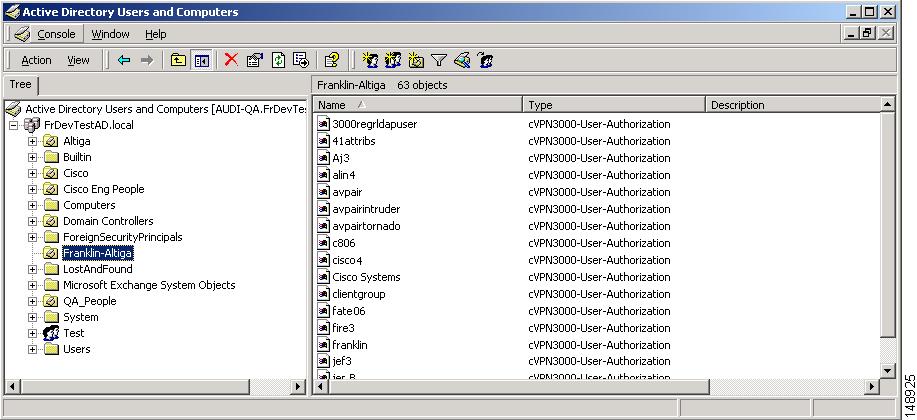The width and height of the screenshot is (917, 420).
Task: Select the 41attribs object
Action: point(354,141)
